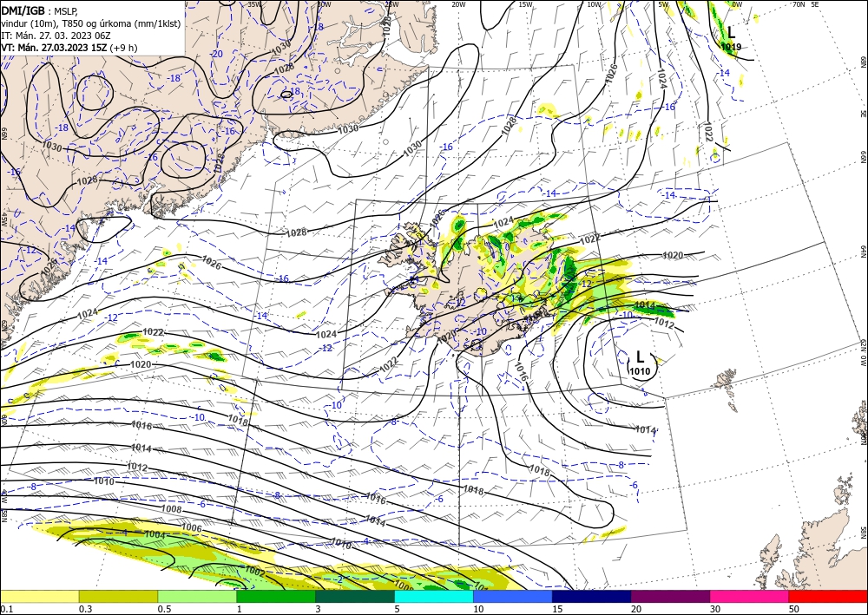Select the green 1–3 mm legend swatch
Screen dimensions: 868x615
[x=276, y=596]
